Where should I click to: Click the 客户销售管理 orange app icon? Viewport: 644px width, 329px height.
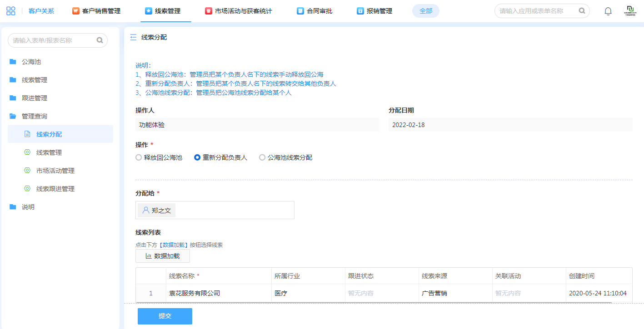(76, 11)
